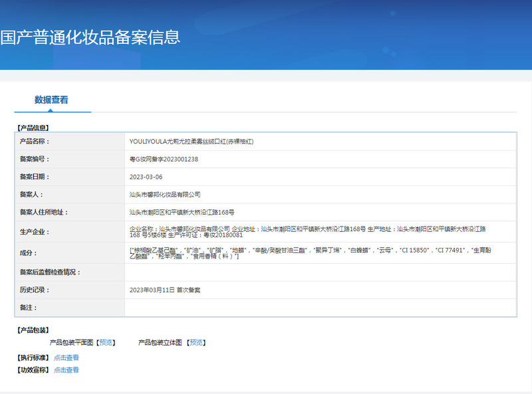Click the 成分 row label
The height and width of the screenshot is (394, 532).
tap(28, 252)
